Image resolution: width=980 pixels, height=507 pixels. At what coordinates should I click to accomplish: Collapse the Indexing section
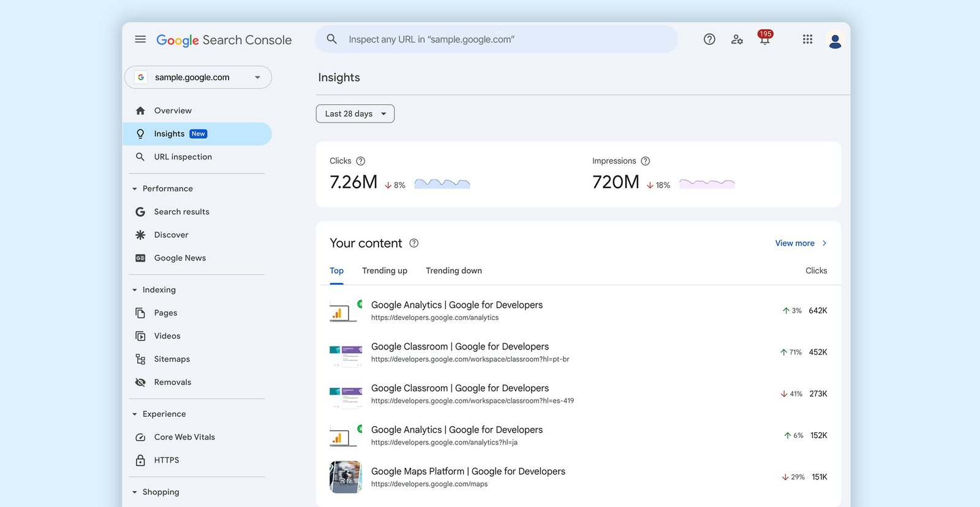coord(135,290)
